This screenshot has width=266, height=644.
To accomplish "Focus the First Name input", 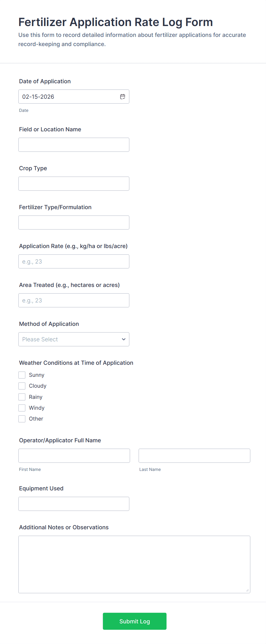I will point(74,456).
